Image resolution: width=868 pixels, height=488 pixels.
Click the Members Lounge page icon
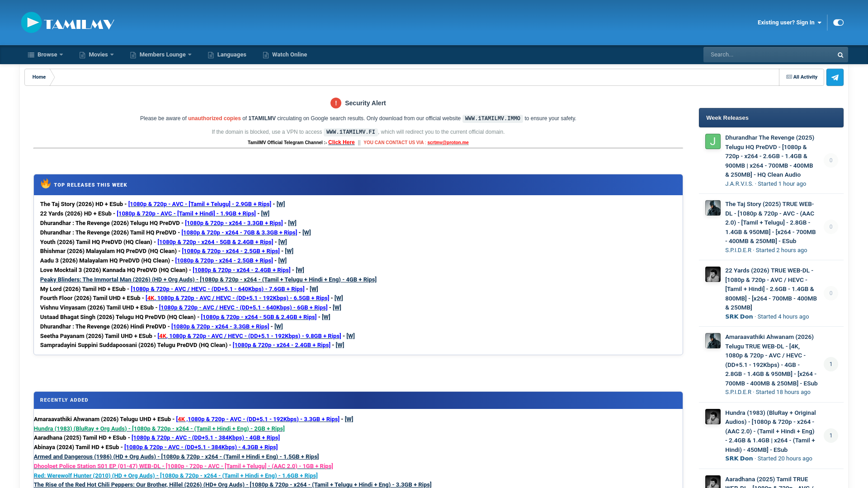pos(133,55)
